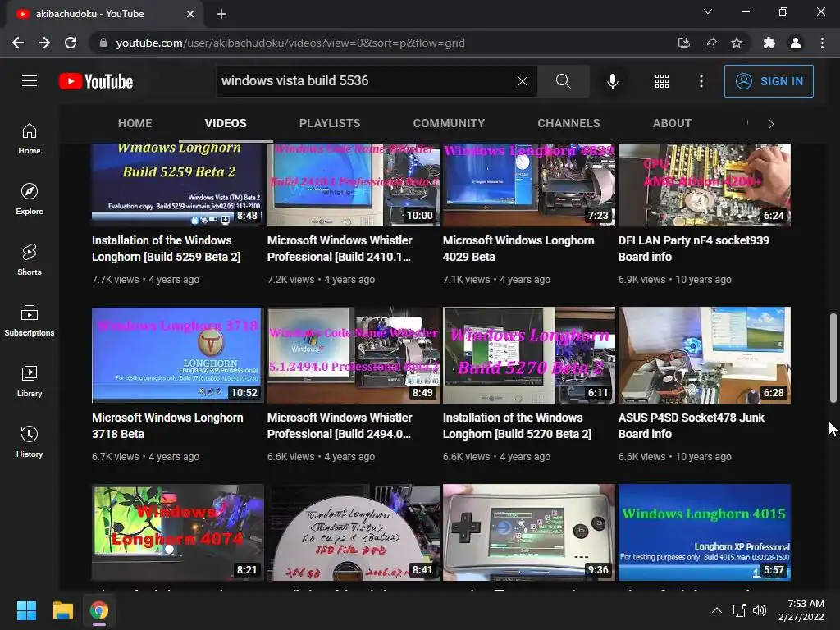Open DFI LAN Party nF4 socket939 title
The image size is (840, 630).
point(693,249)
